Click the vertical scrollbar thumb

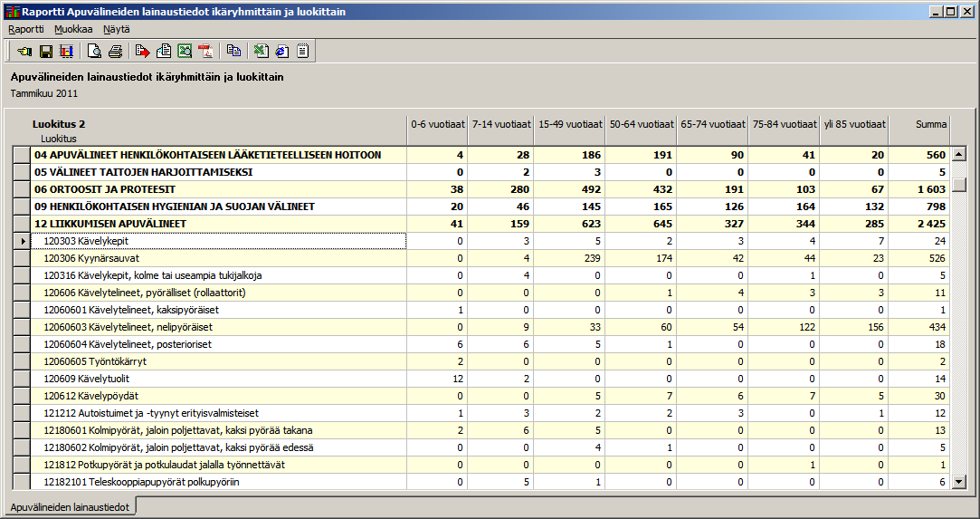pos(959,184)
